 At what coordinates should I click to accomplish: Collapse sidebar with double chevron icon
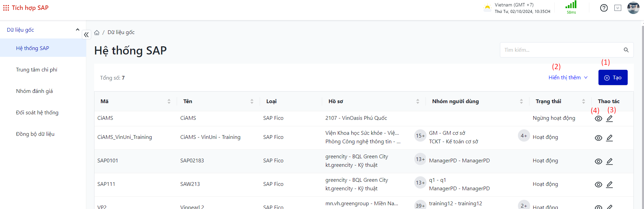[86, 34]
